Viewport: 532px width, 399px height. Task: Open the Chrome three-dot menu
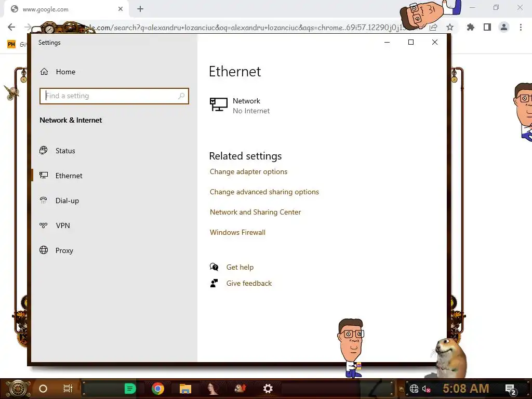click(x=521, y=27)
